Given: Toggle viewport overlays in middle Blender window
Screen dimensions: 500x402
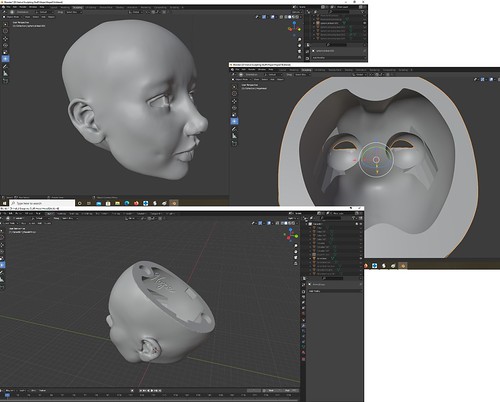Looking at the screenshot, I should [491, 79].
